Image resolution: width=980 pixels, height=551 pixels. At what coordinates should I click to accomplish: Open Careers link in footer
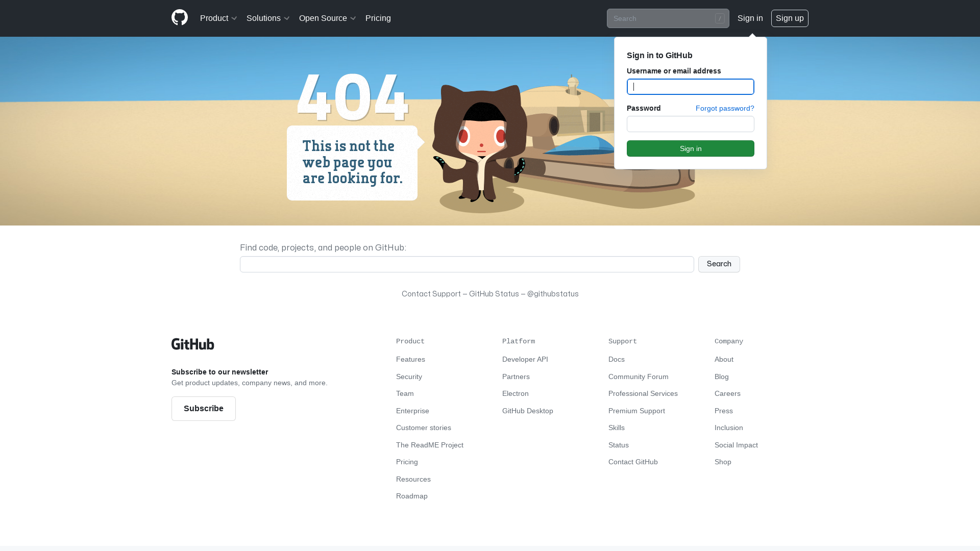point(727,393)
